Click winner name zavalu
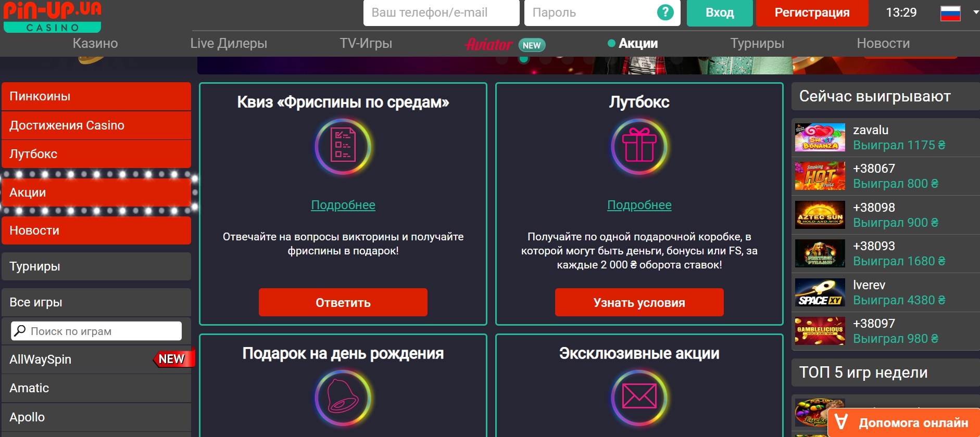 tap(871, 130)
